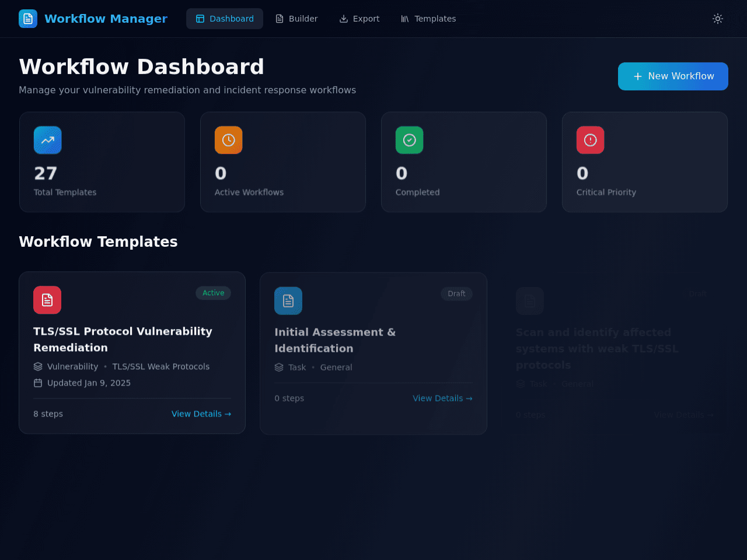This screenshot has width=747, height=560.
Task: Click the Completed stat label
Action: (418, 192)
